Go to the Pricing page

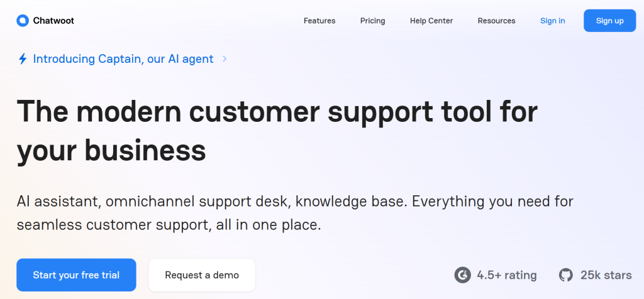pyautogui.click(x=372, y=21)
